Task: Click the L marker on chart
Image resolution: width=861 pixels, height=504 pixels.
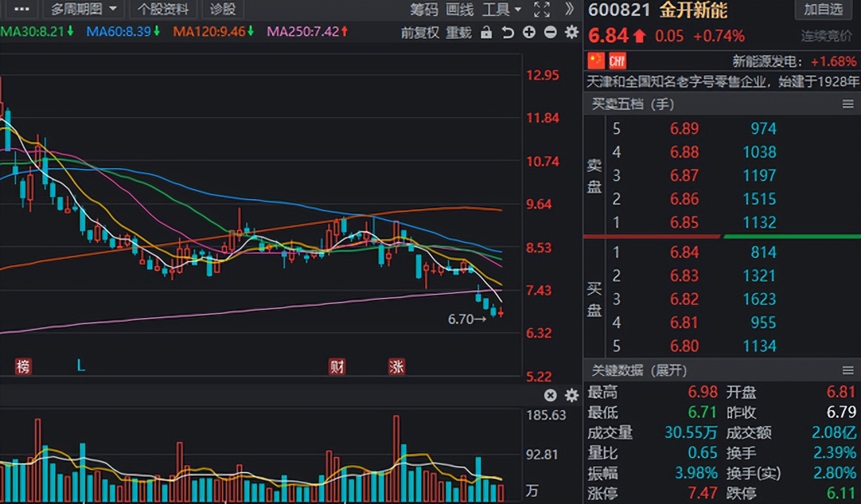Action: pyautogui.click(x=80, y=366)
